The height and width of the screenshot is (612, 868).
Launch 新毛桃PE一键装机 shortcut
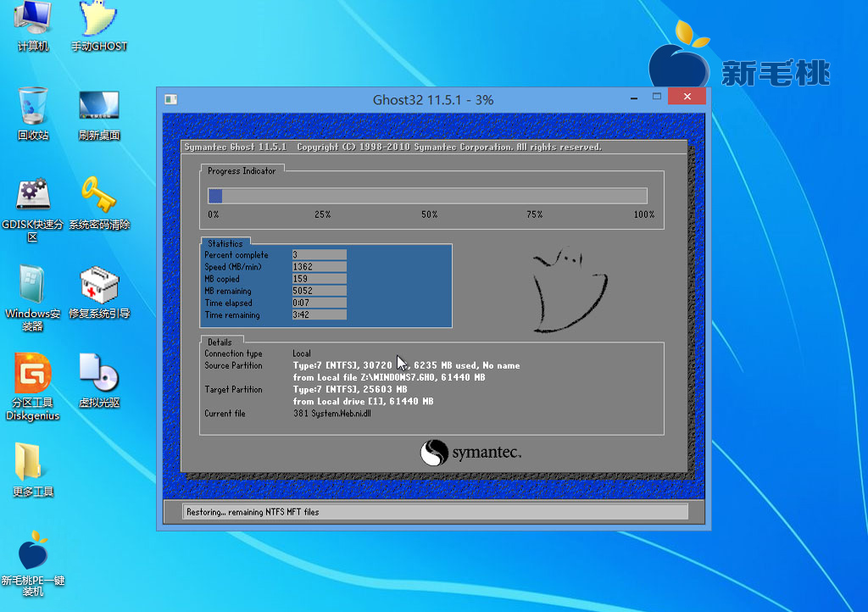tap(33, 564)
